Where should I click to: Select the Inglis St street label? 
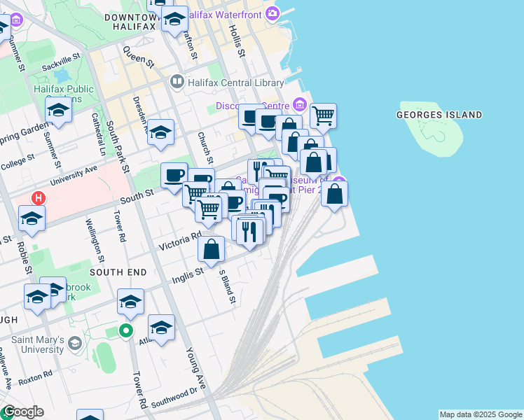pos(188,276)
